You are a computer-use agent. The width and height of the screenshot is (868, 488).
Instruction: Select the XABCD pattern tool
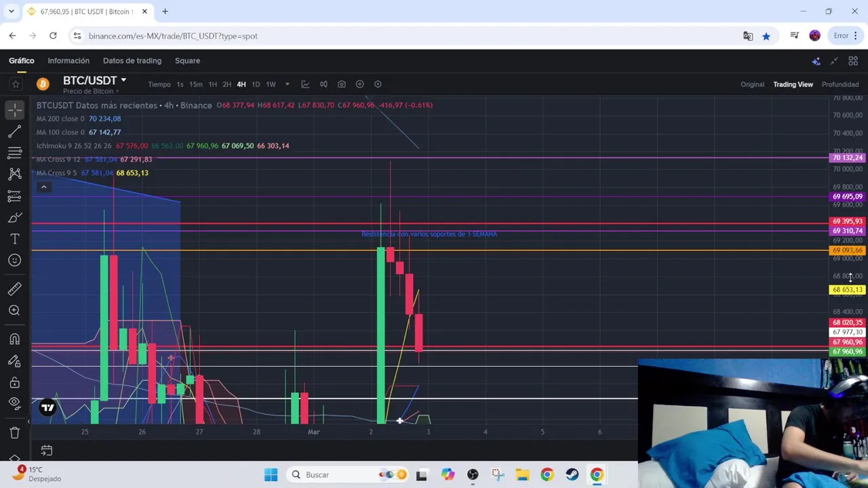click(15, 174)
